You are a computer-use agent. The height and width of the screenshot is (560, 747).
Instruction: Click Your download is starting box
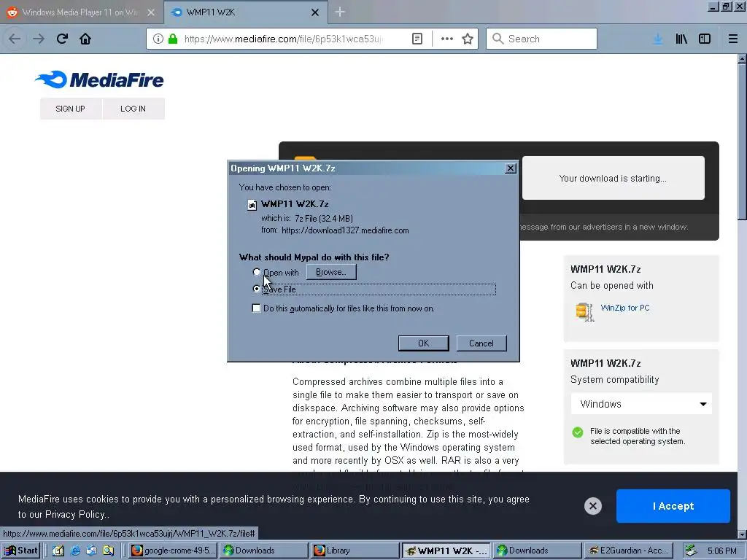[613, 178]
